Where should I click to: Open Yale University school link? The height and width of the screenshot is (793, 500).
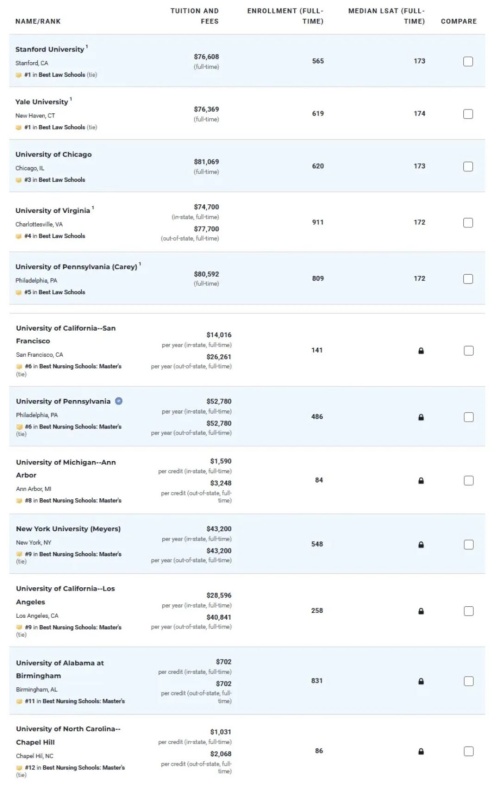click(41, 102)
